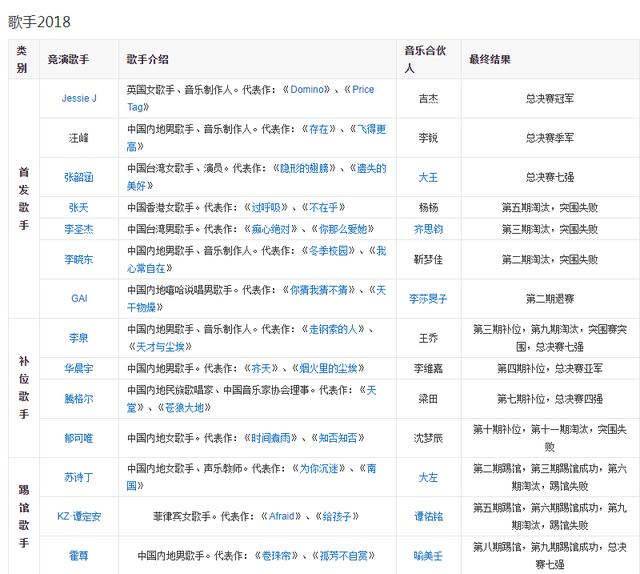Open the song link 存在

click(319, 129)
